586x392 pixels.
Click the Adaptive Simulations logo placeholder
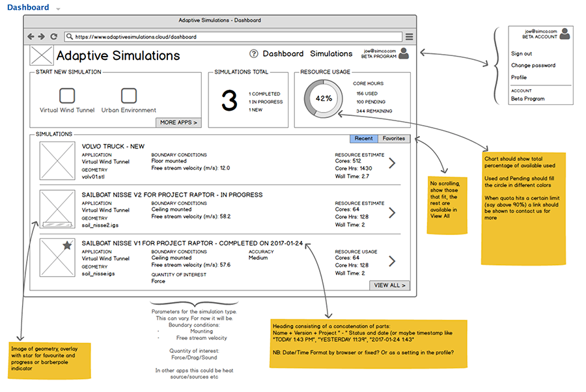42,55
